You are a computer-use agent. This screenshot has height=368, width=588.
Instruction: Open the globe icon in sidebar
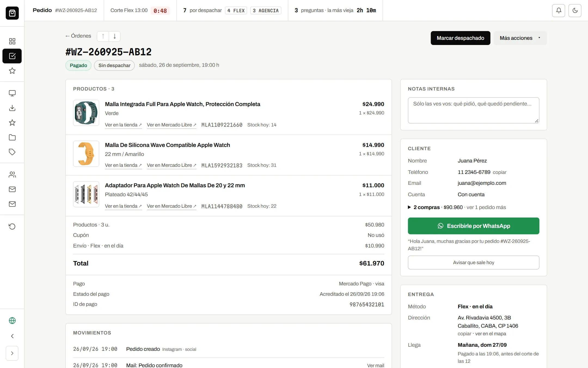point(12,321)
